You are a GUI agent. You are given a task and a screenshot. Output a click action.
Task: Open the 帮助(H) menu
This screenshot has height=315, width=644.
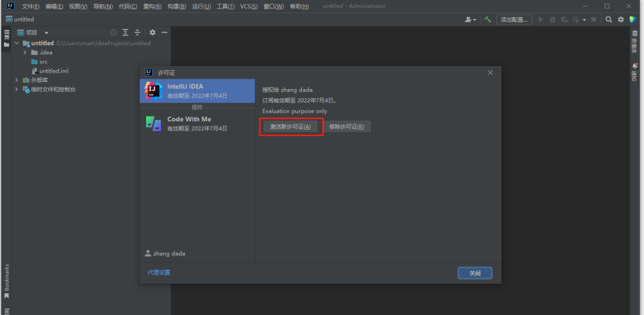[x=299, y=6]
